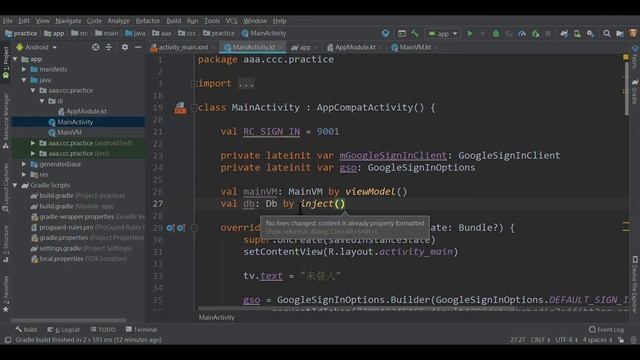Open the VCS menu
This screenshot has height=360, width=640.
pos(231,21)
